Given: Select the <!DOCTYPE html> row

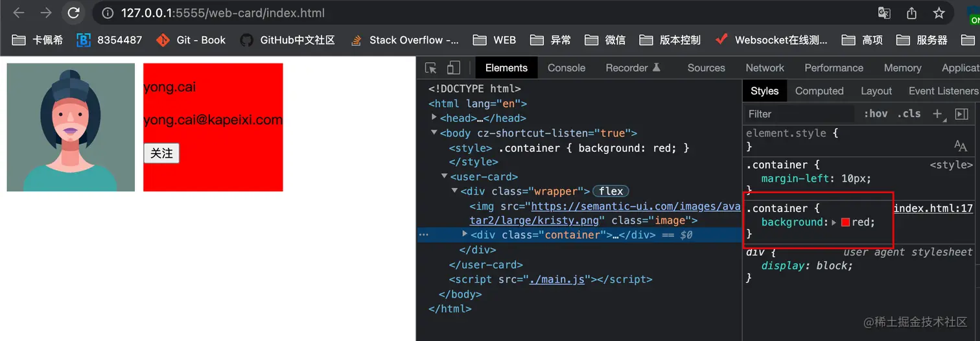Looking at the screenshot, I should (474, 89).
